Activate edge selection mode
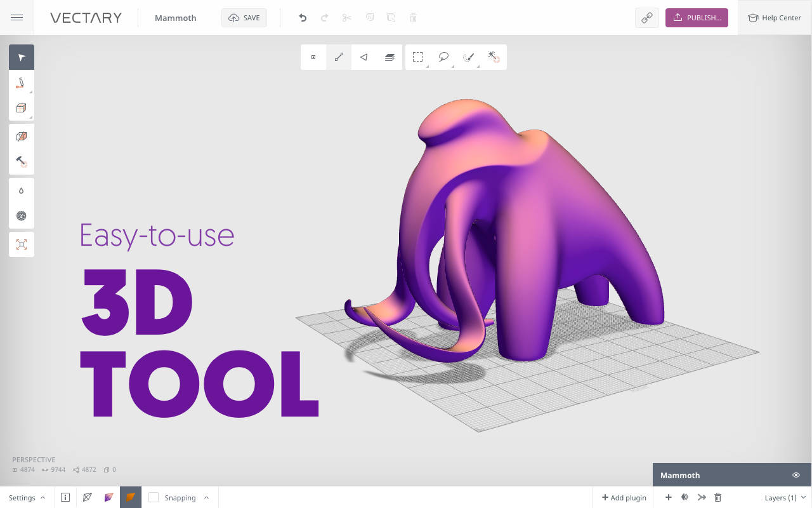Image resolution: width=812 pixels, height=508 pixels. (x=339, y=57)
